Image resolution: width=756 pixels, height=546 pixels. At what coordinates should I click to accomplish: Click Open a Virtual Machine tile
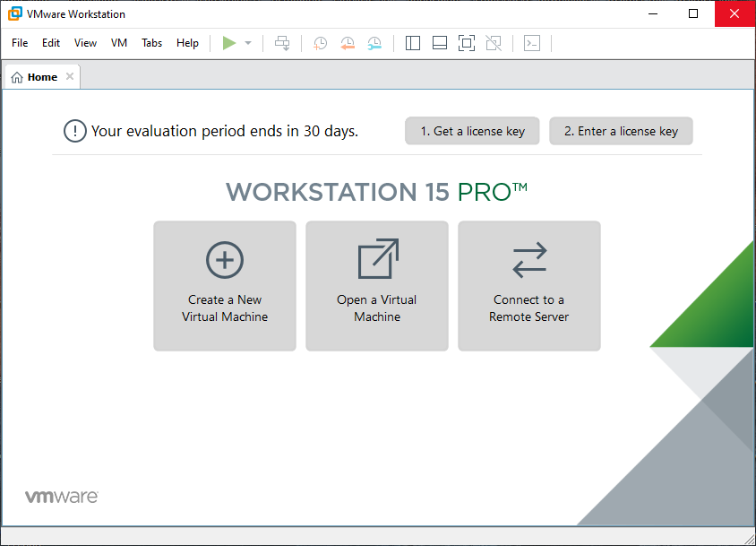pos(377,286)
